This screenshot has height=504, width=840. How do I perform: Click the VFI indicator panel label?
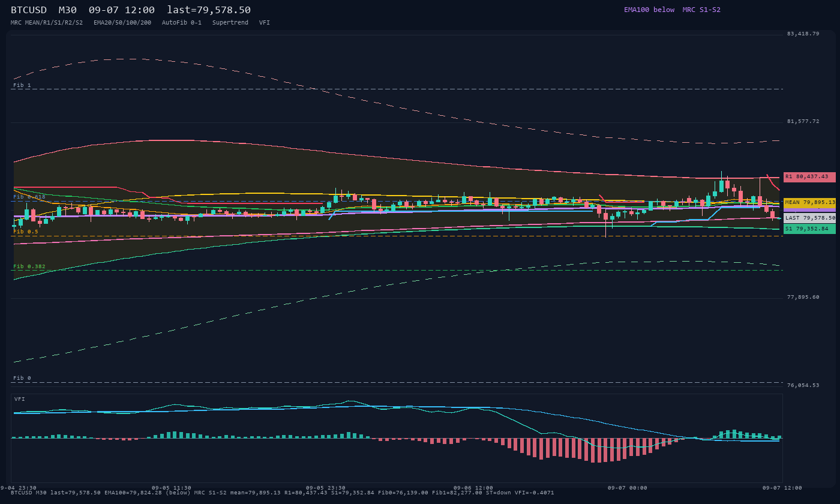coord(20,399)
